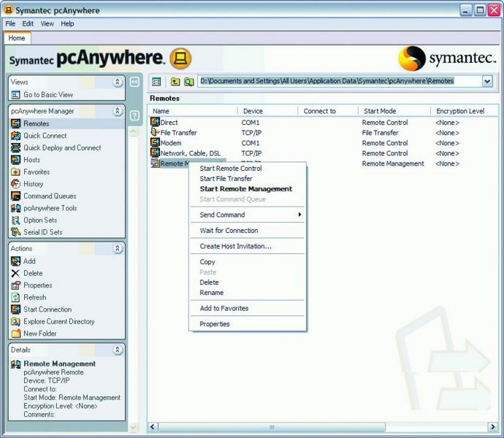The height and width of the screenshot is (438, 504).
Task: Sort by the Encryption Level column header
Action: (464, 111)
